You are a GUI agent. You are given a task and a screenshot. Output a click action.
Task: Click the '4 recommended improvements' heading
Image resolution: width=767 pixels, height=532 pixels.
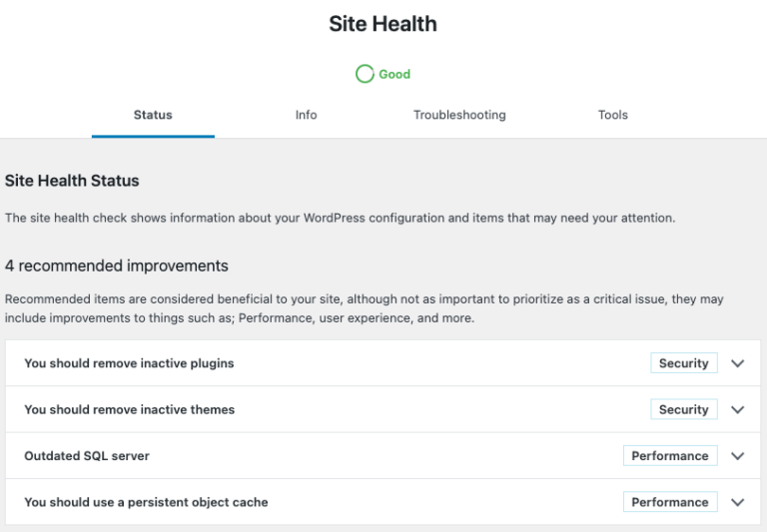tap(117, 266)
